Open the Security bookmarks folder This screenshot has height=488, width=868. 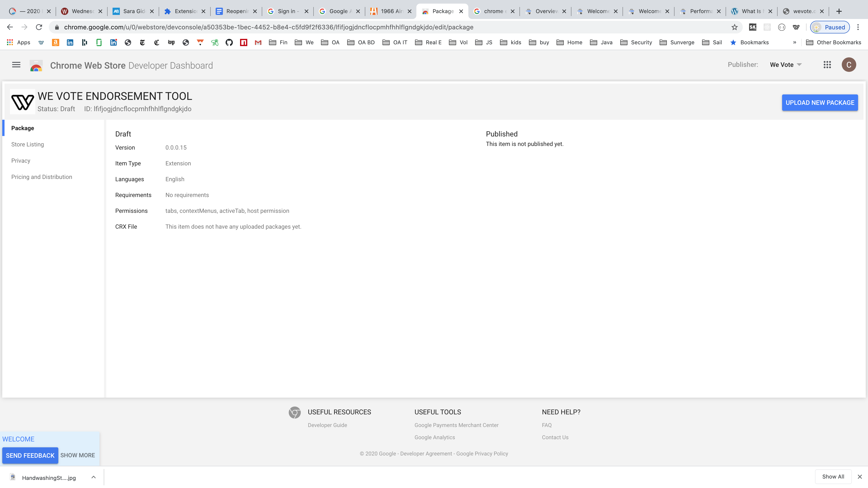tap(636, 42)
